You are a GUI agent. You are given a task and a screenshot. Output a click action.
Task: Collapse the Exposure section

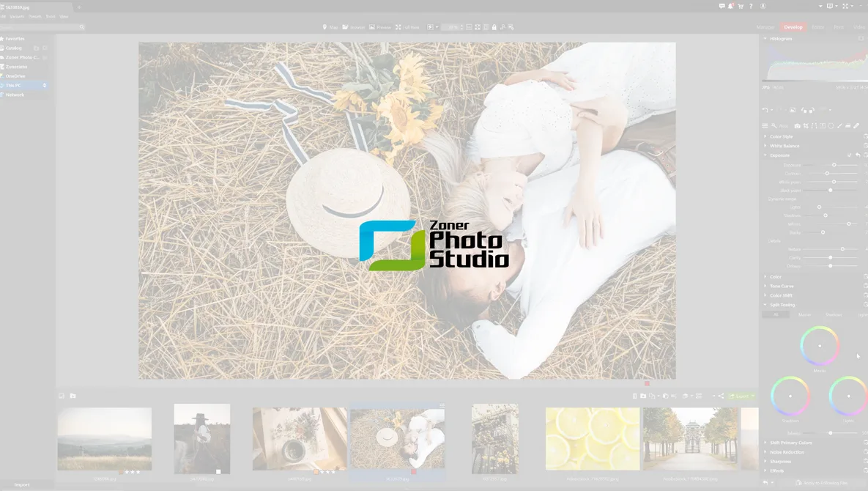[779, 155]
